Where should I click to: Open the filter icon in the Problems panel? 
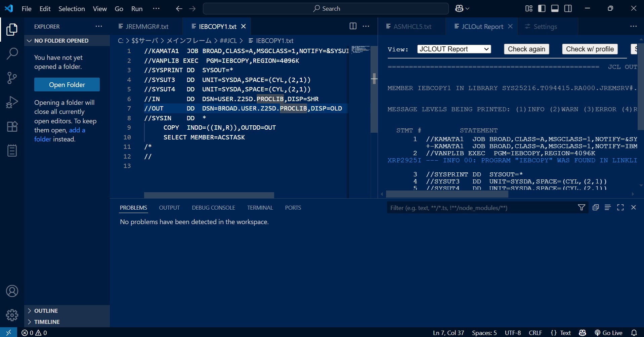click(x=582, y=207)
